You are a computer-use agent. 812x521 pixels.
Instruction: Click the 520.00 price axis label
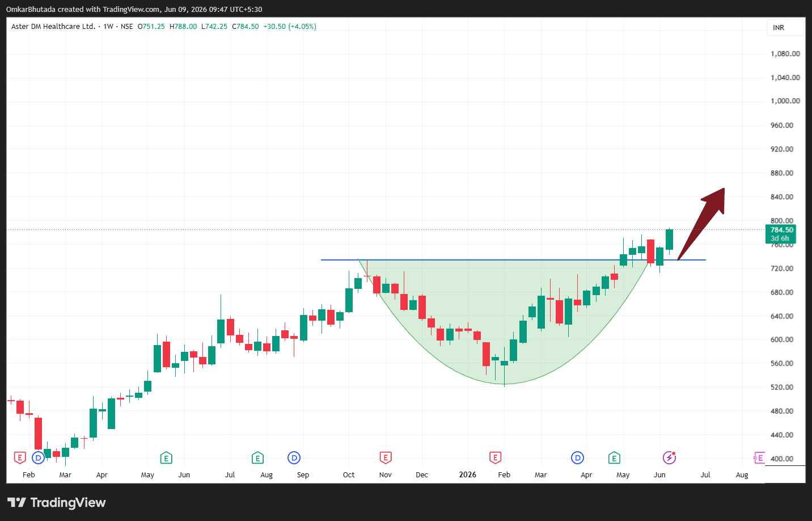[x=782, y=387]
